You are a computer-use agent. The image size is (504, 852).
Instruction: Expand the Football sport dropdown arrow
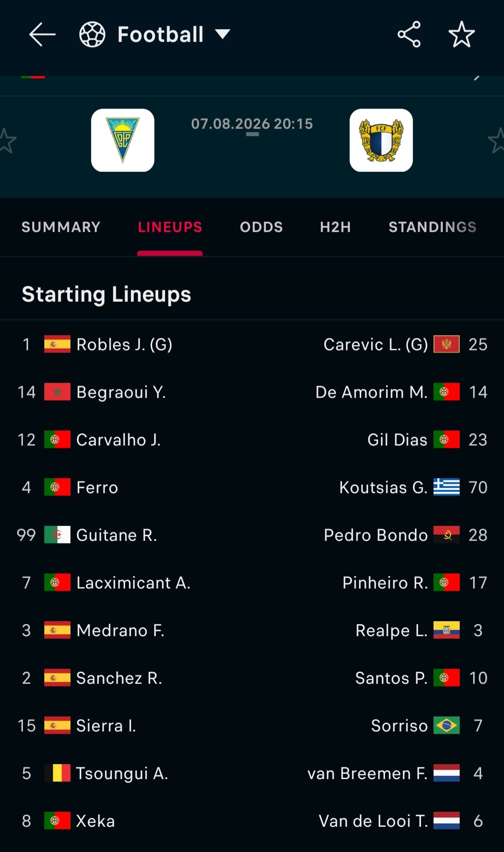tap(223, 34)
